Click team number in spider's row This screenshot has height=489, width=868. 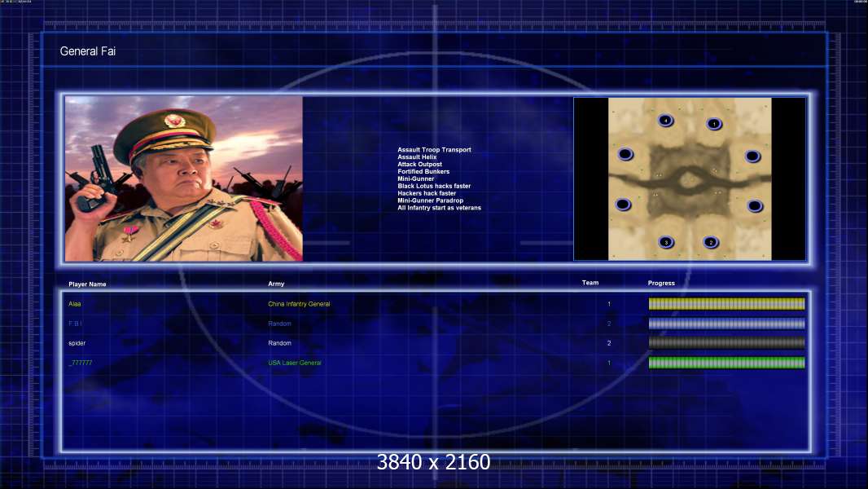pyautogui.click(x=609, y=343)
